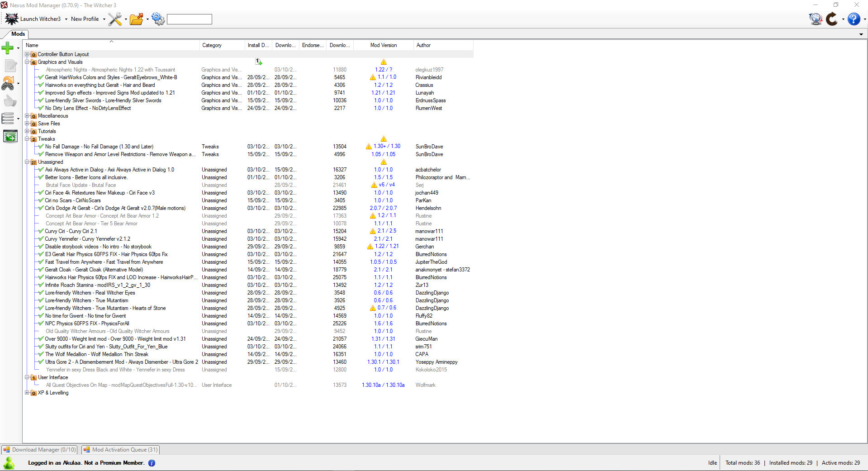Switch to the Mods tab

click(x=18, y=34)
